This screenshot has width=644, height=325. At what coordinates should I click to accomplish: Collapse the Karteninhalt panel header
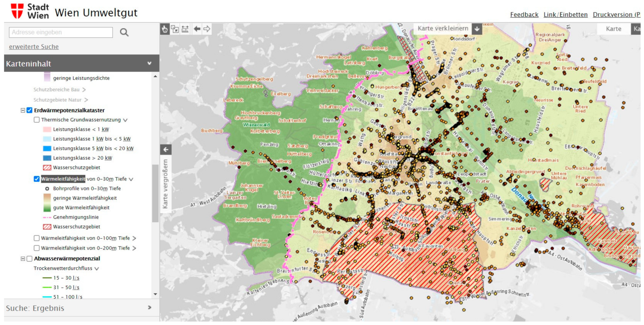click(x=149, y=63)
